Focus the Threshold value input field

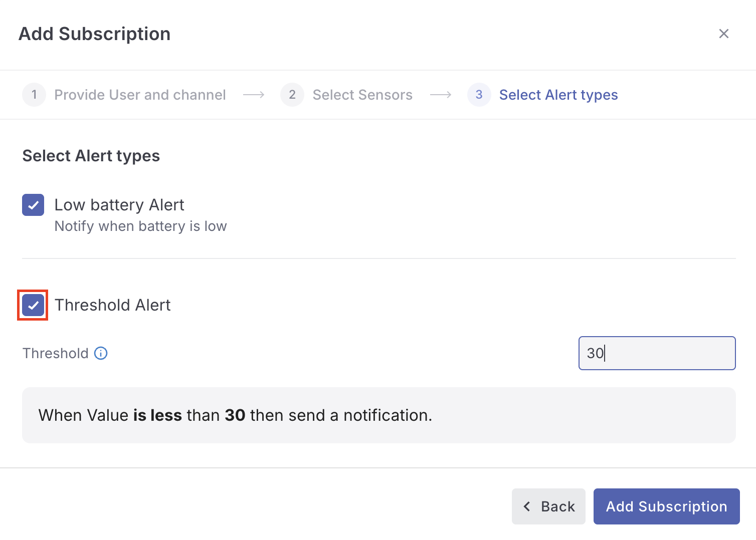[x=657, y=353]
